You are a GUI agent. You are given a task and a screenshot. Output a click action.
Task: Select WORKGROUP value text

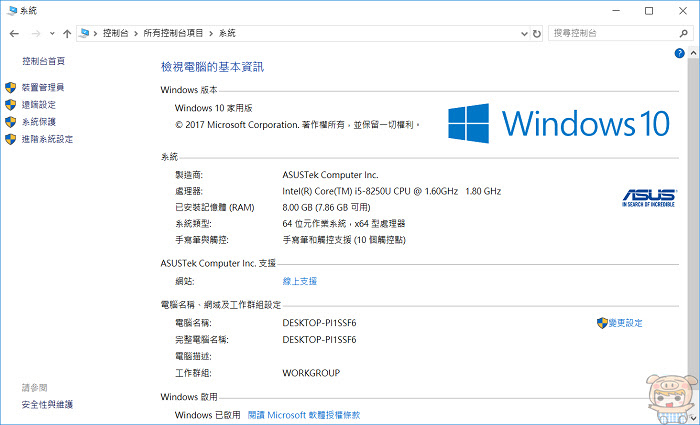[x=311, y=373]
